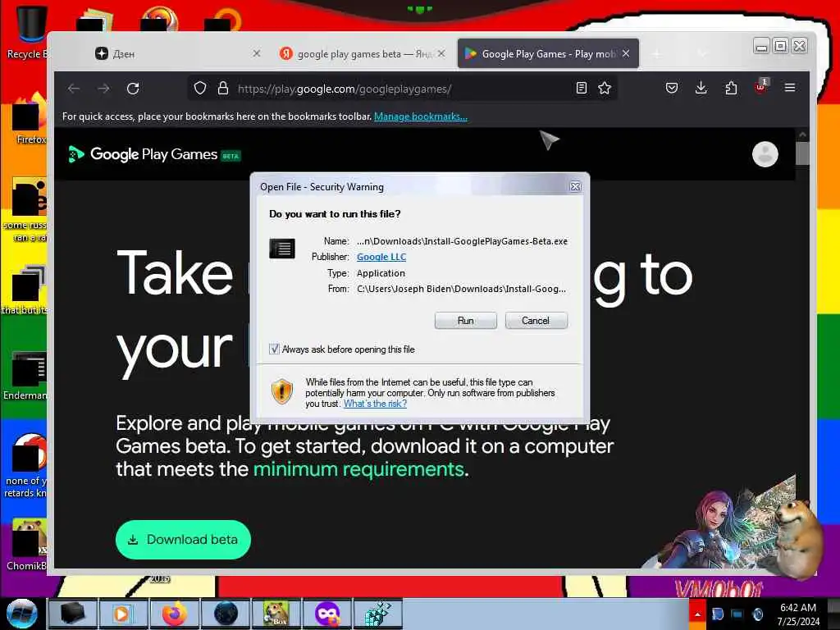Bookmark this page with the star icon
840x630 pixels.
pyautogui.click(x=605, y=88)
